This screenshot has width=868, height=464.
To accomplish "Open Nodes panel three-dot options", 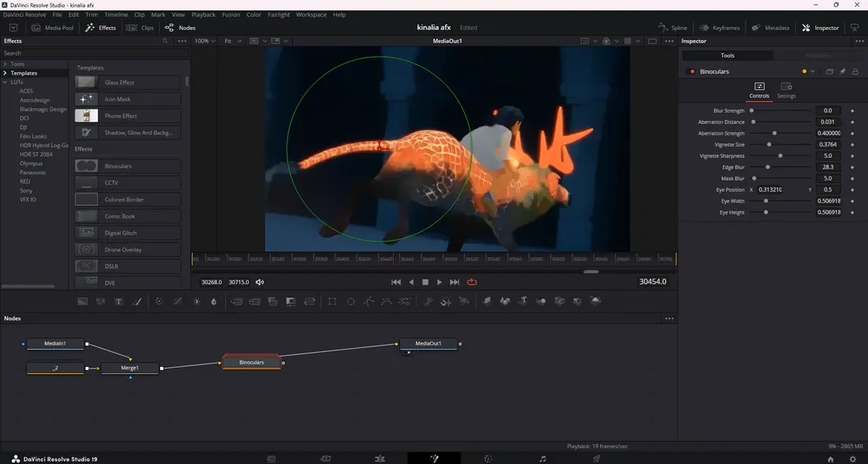I will 669,318.
